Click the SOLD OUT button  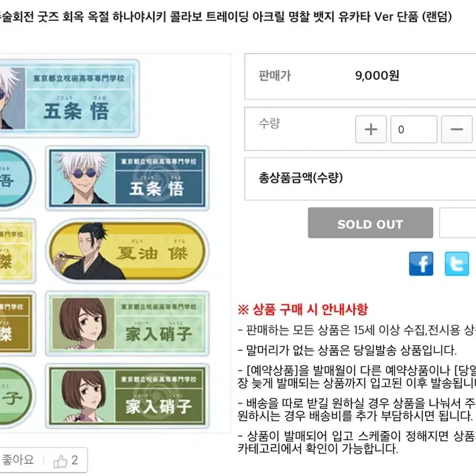click(370, 223)
